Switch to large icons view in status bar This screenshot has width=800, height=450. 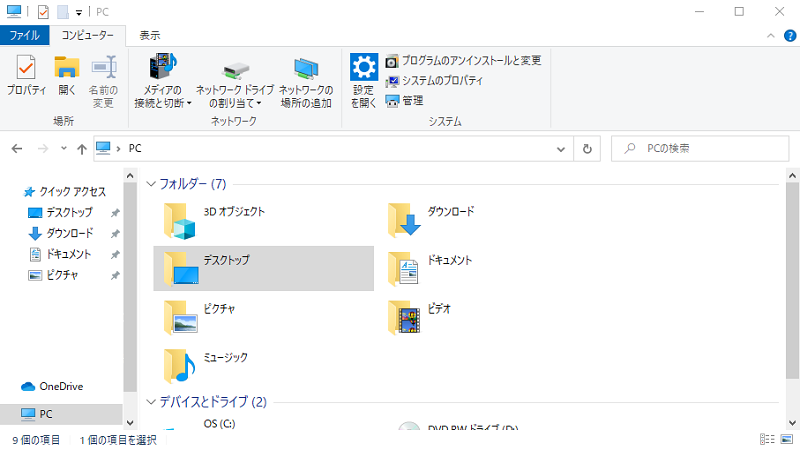coord(786,439)
